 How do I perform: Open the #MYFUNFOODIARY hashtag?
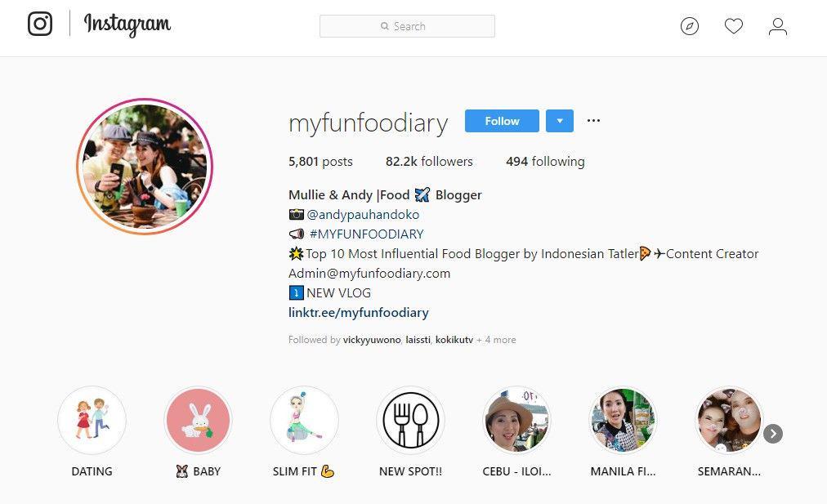[367, 234]
